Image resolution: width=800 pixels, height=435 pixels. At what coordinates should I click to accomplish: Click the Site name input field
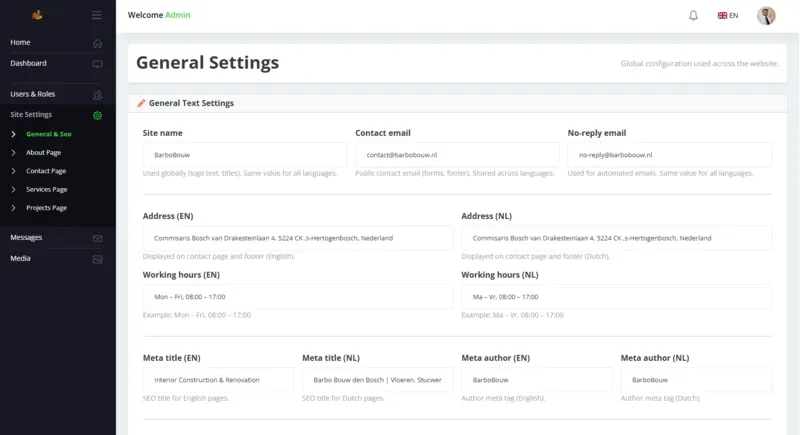[x=244, y=155]
